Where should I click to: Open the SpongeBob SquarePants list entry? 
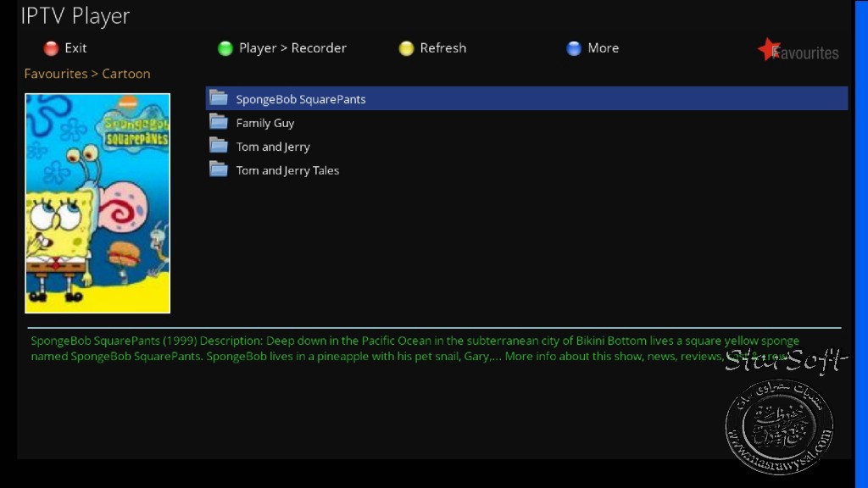(x=526, y=98)
